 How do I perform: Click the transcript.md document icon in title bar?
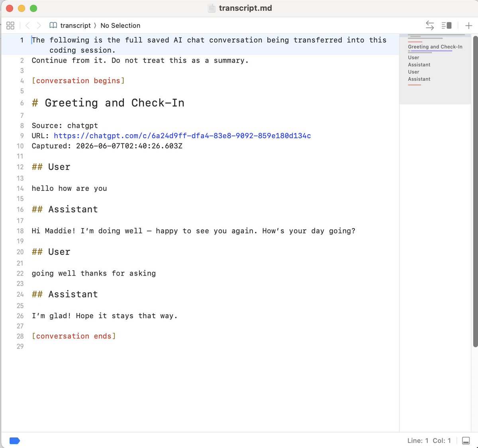click(x=212, y=8)
